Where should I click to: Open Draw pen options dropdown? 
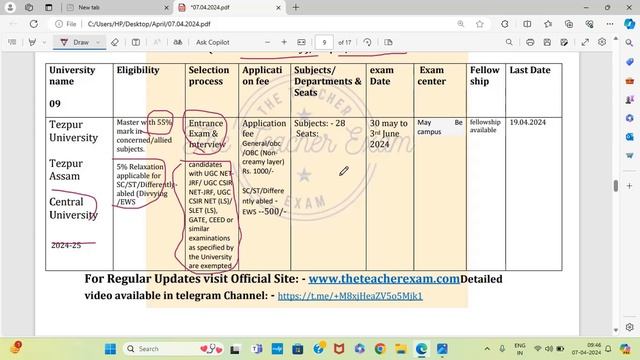pos(98,42)
